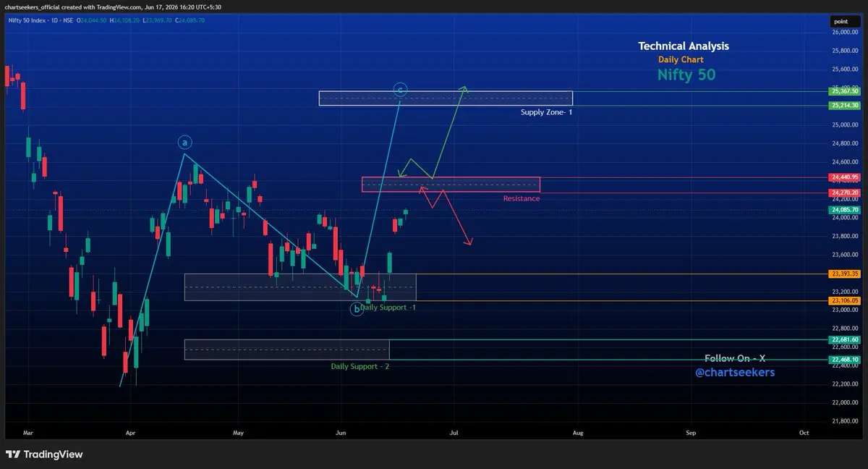Select the green 25,214.30 price label
This screenshot has height=469, width=868.
click(845, 105)
